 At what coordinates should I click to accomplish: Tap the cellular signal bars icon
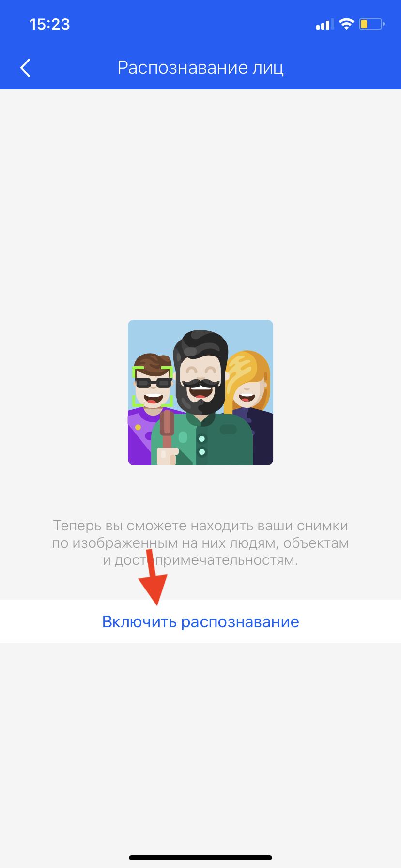click(x=325, y=25)
